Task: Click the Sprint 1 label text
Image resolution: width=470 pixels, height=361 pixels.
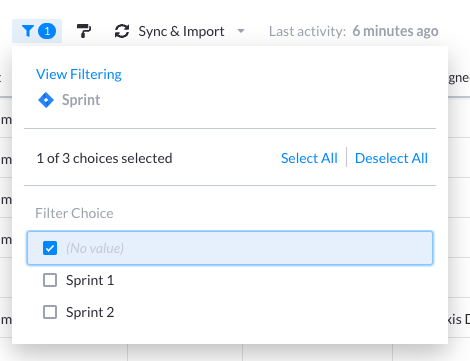Action: [90, 280]
